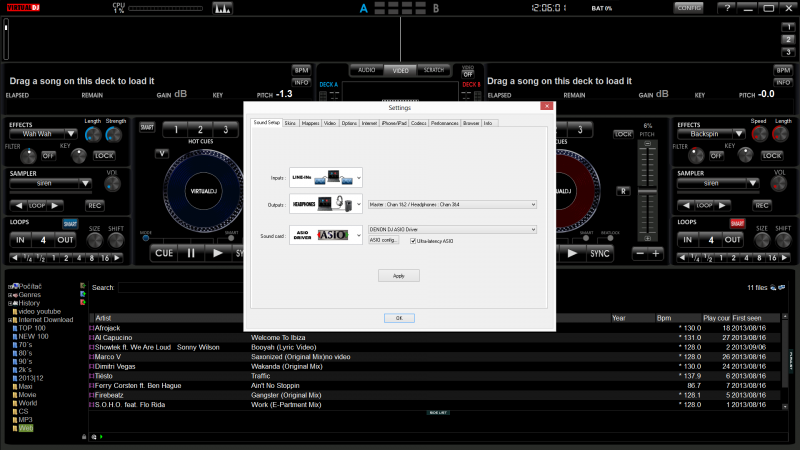Click the right deck SYNC button
This screenshot has height=450, width=800.
(x=600, y=253)
